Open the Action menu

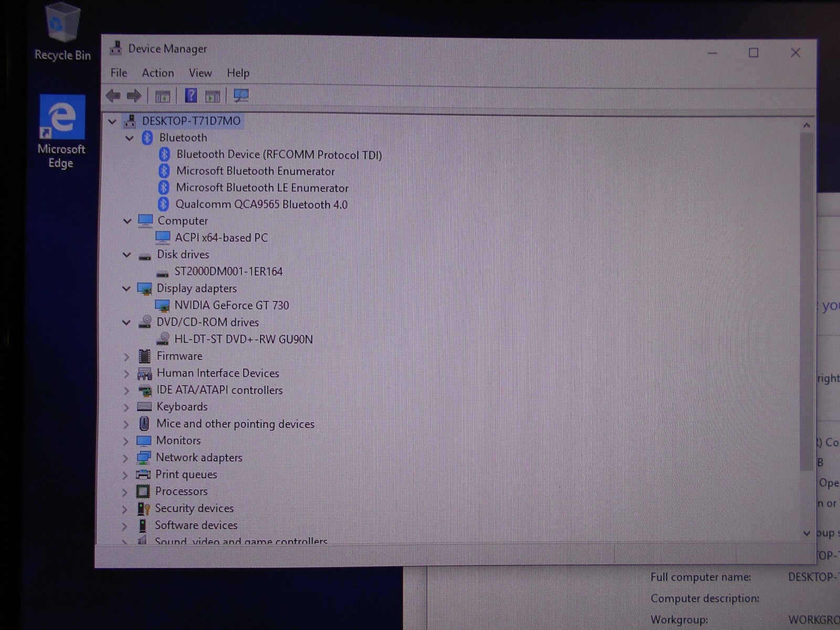(x=157, y=73)
